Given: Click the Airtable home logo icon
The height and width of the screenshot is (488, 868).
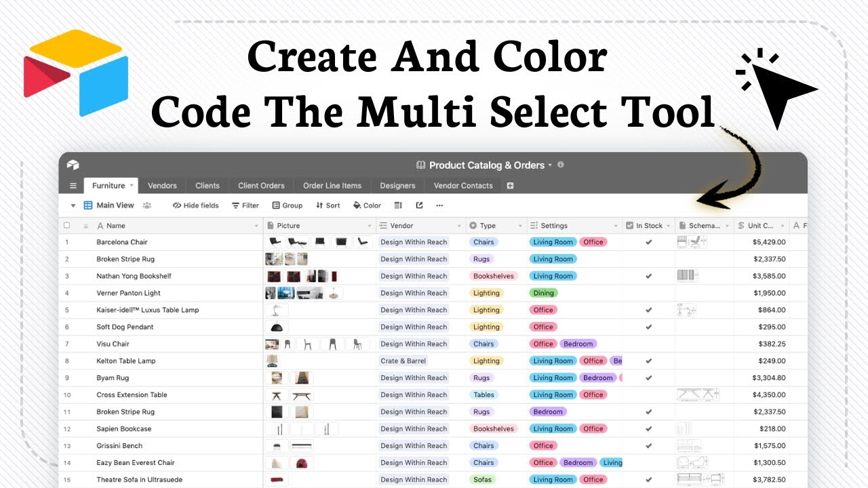Looking at the screenshot, I should tap(73, 165).
